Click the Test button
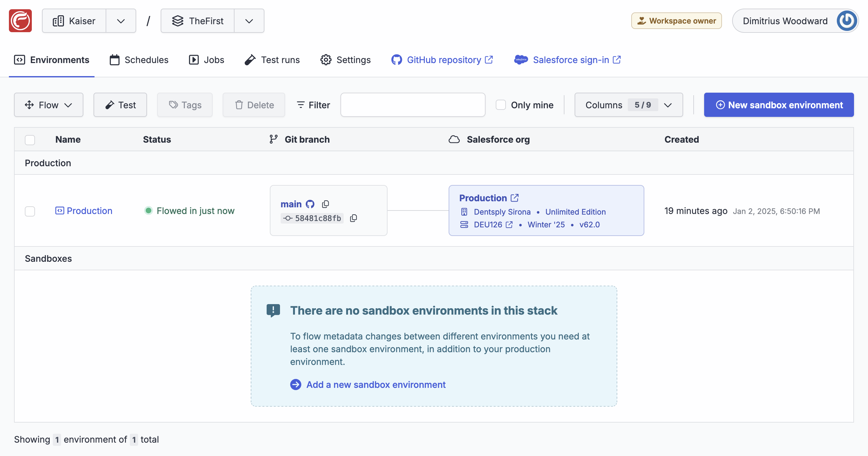This screenshot has width=868, height=456. [120, 105]
